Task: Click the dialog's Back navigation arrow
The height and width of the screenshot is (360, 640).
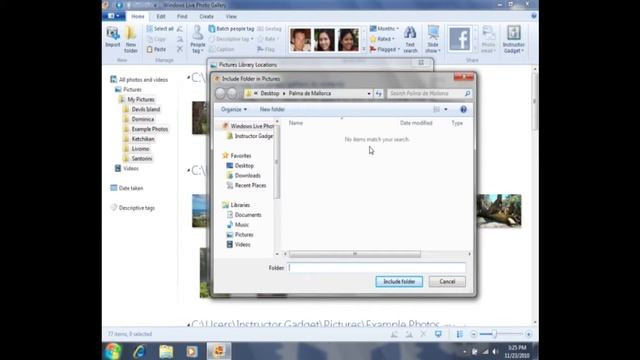Action: tap(220, 93)
